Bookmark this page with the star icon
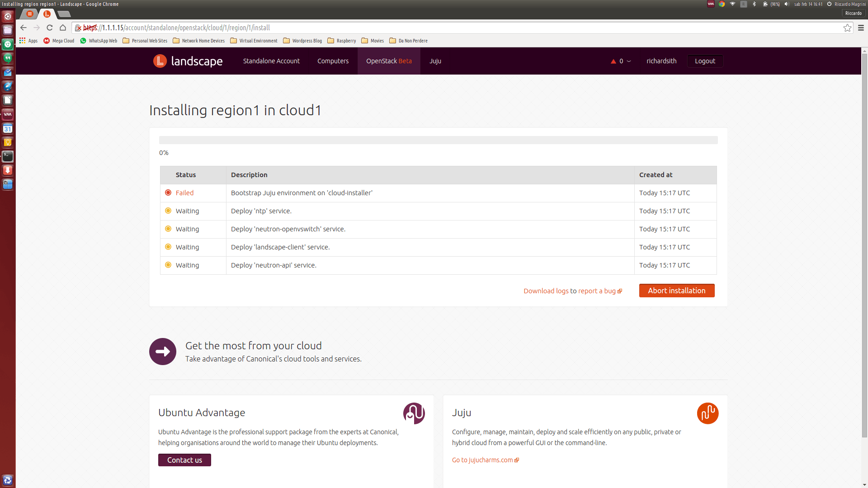 847,28
